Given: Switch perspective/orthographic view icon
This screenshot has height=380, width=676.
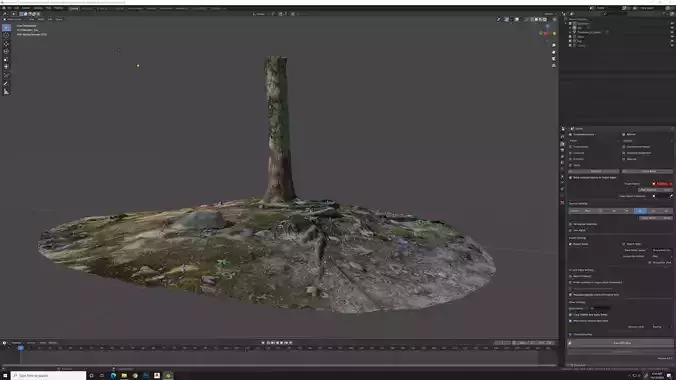Looking at the screenshot, I should pyautogui.click(x=554, y=66).
